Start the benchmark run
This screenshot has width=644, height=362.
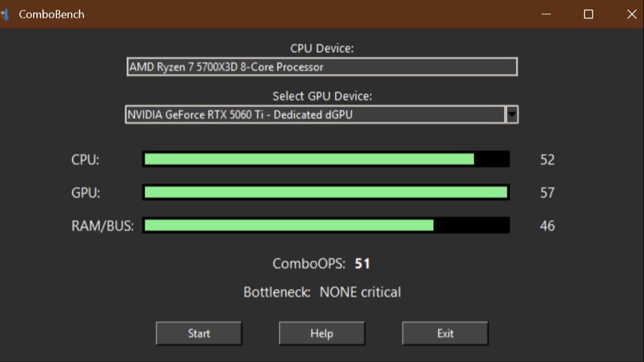[x=199, y=333]
